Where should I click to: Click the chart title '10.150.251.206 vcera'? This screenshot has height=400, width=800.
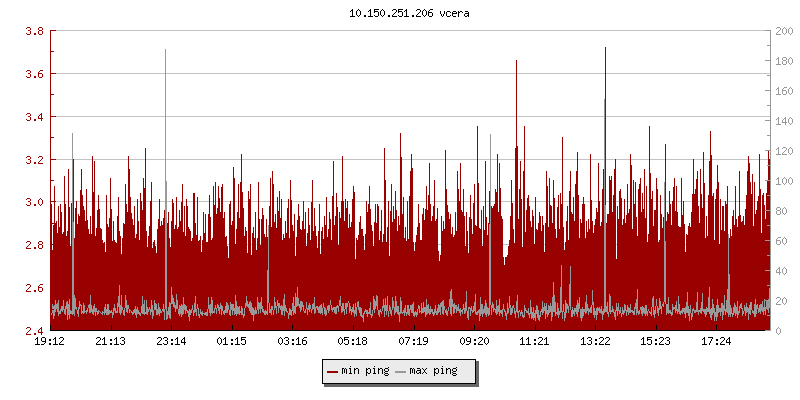(399, 13)
